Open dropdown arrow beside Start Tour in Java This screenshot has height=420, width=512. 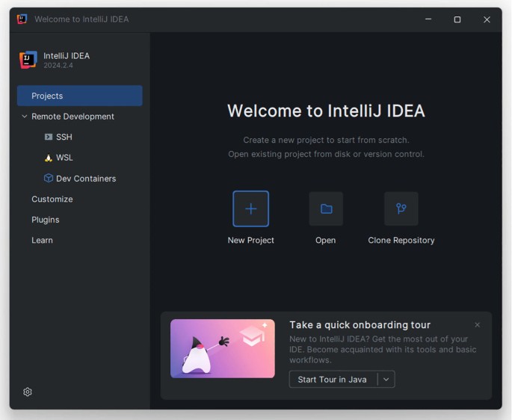tap(386, 380)
